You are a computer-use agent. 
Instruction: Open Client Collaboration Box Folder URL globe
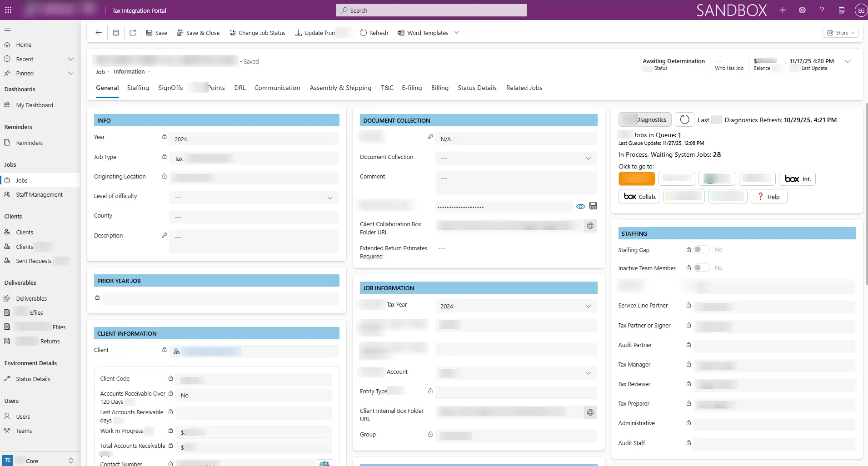(x=590, y=226)
